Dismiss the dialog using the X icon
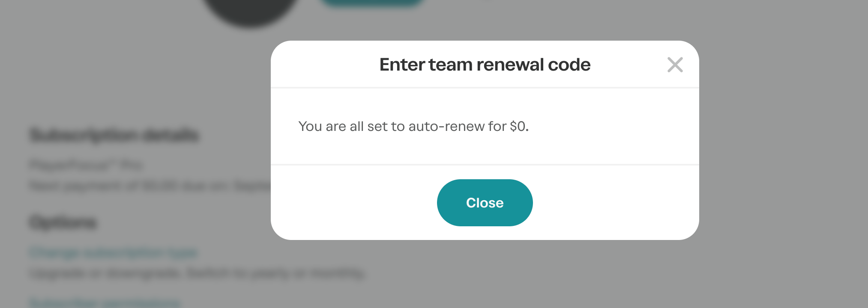The image size is (868, 308). [x=675, y=65]
